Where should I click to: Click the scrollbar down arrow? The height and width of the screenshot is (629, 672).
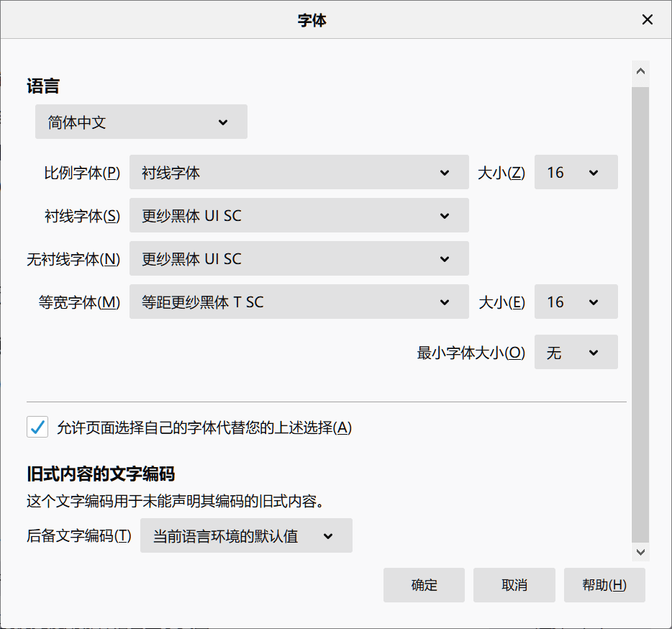point(640,551)
